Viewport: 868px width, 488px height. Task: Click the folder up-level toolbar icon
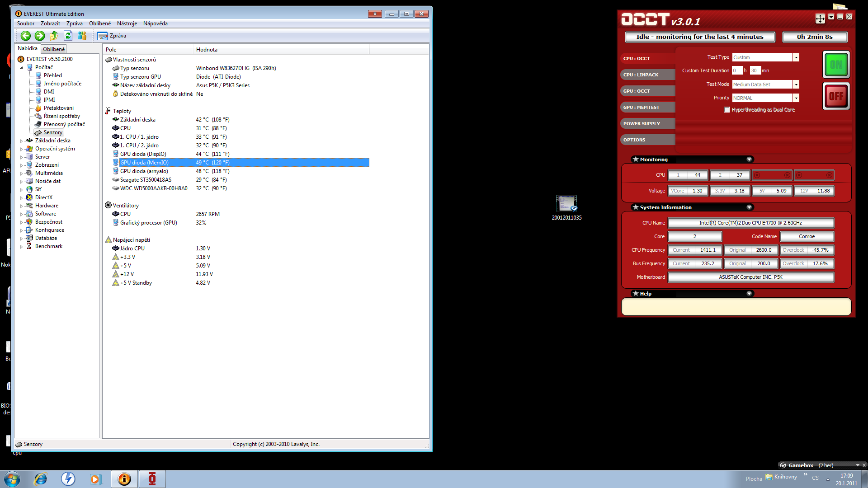[x=54, y=36]
